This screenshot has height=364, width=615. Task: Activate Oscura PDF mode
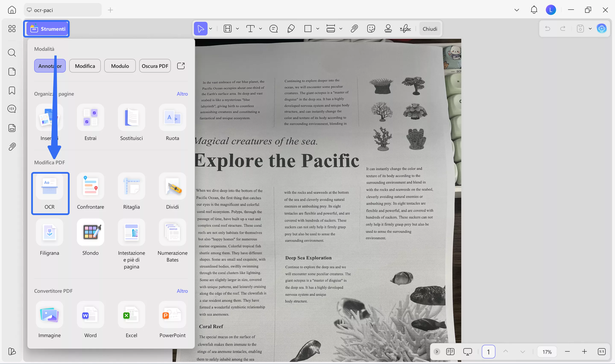click(155, 66)
